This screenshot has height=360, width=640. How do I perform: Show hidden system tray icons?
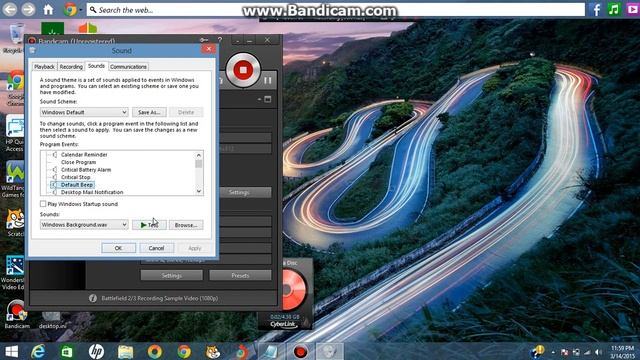(x=553, y=352)
